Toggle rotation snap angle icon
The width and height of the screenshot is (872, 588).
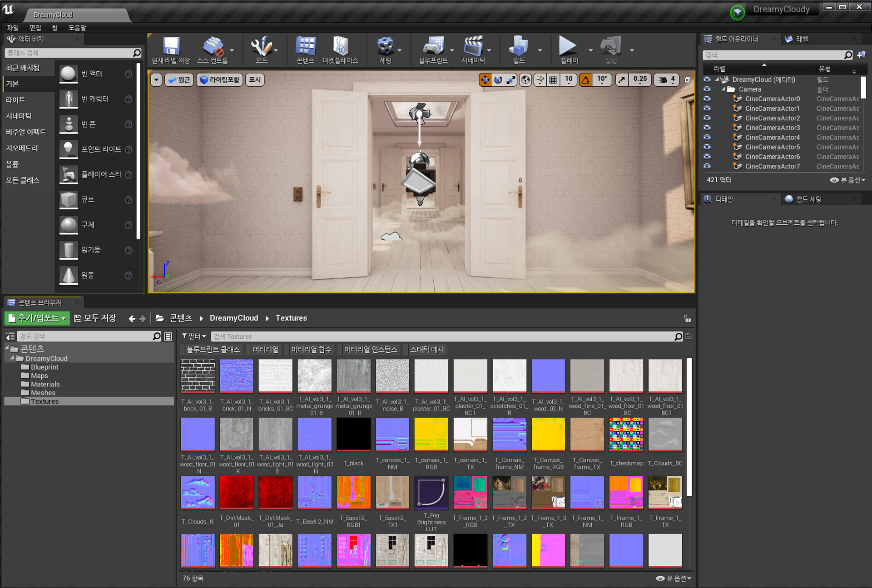[585, 80]
